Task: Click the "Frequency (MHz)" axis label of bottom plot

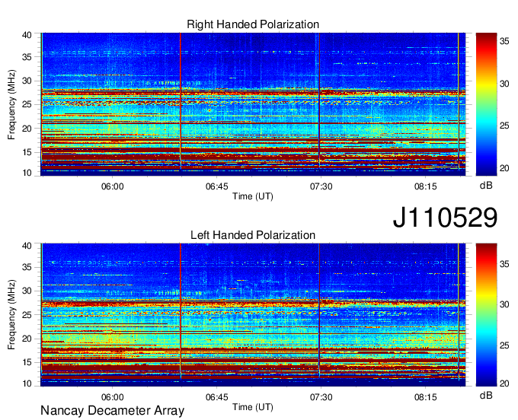Action: coord(11,315)
